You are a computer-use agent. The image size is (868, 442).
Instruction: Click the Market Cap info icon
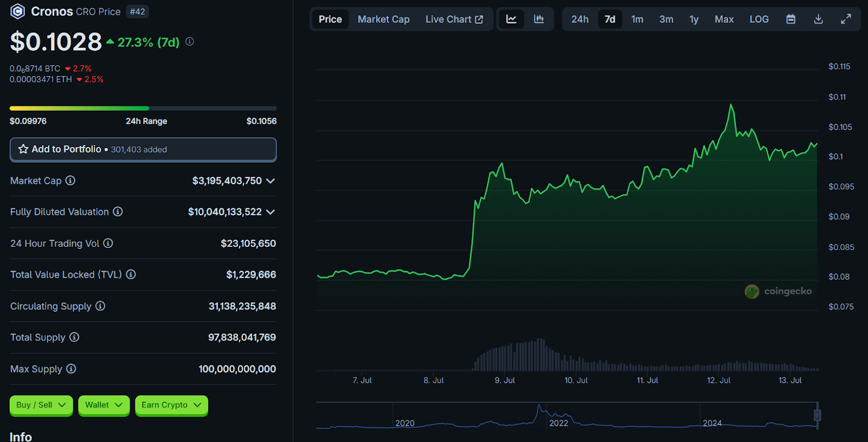point(71,181)
